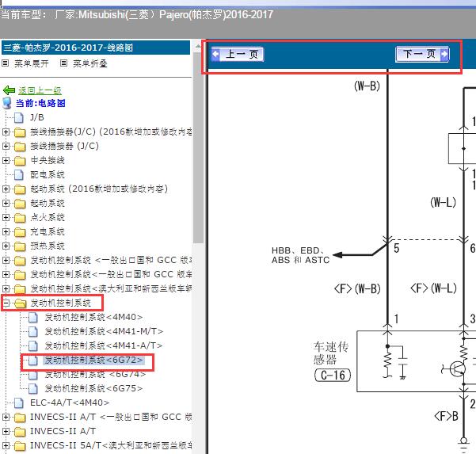Click the 菜单展开 list icon

tap(6, 63)
